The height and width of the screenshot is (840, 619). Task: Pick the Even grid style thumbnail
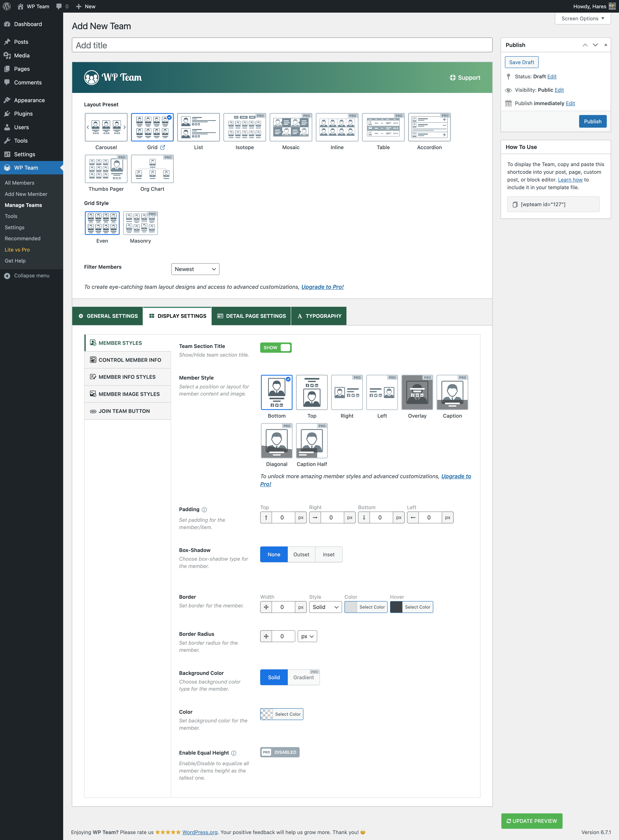click(102, 223)
